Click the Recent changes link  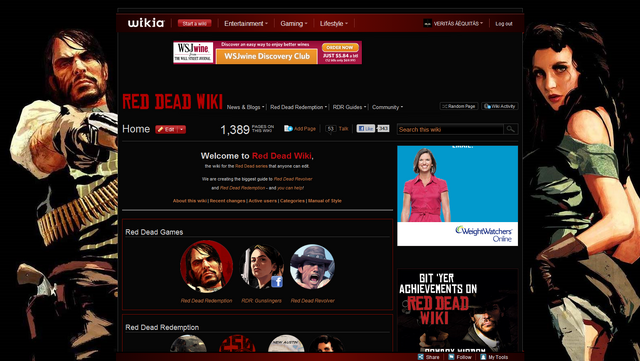point(227,201)
